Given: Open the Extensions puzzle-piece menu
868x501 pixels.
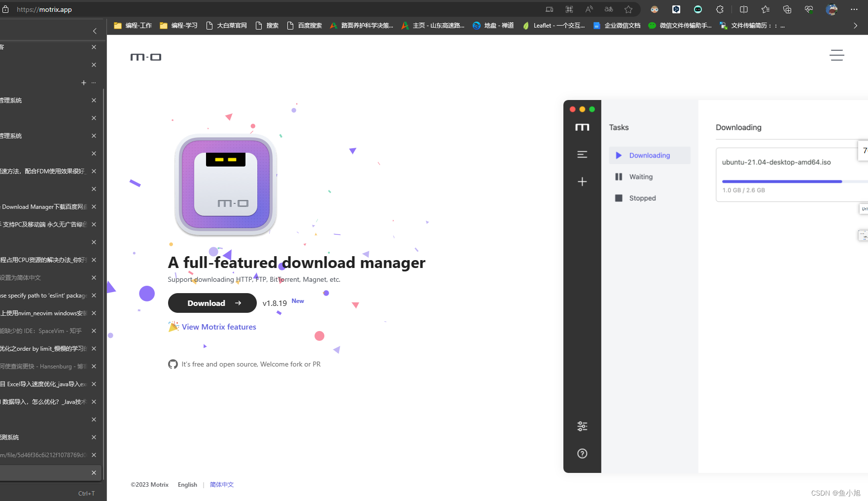Looking at the screenshot, I should pos(720,9).
